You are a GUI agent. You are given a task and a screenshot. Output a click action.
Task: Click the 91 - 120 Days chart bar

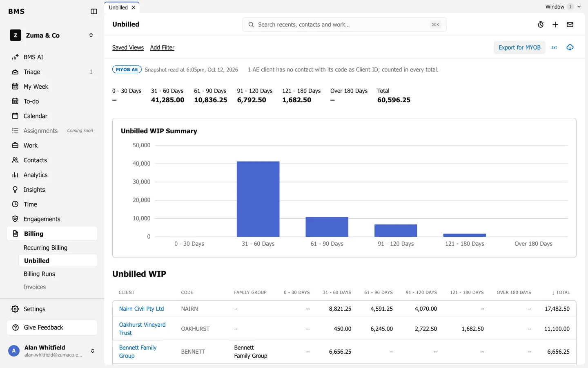396,231
